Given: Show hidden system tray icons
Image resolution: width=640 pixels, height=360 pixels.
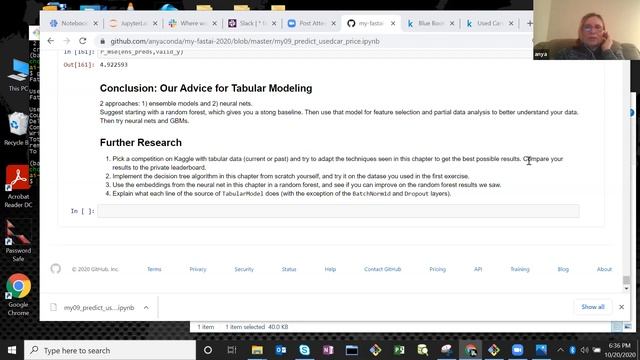Looking at the screenshot, I should pyautogui.click(x=560, y=350).
